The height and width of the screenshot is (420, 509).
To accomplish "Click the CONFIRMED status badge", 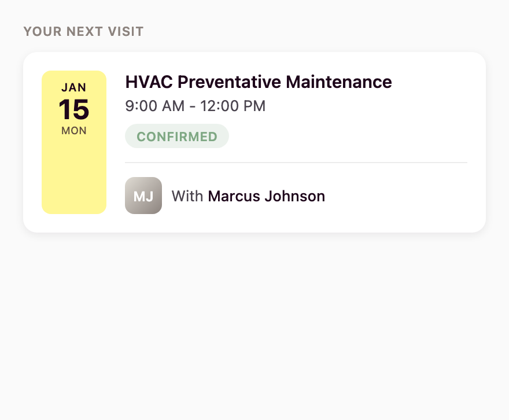I will point(177,137).
